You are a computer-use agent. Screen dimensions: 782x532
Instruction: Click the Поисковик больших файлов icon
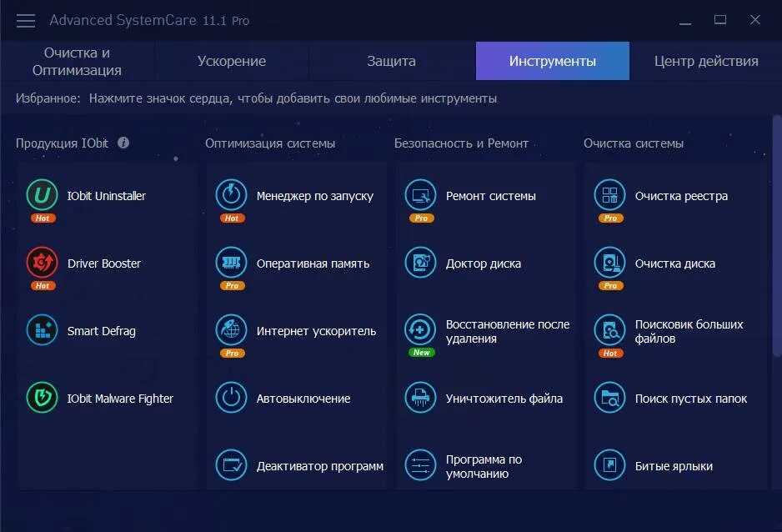click(x=609, y=330)
